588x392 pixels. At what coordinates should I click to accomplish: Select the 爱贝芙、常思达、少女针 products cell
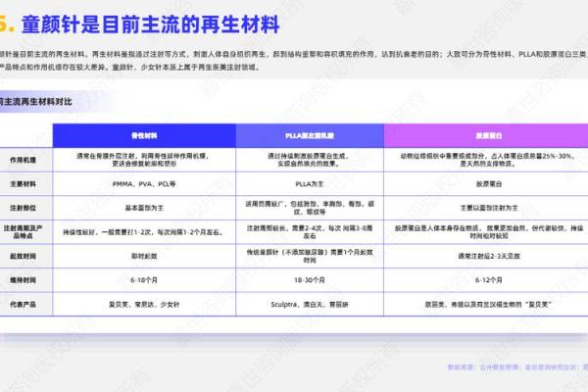[145, 302]
